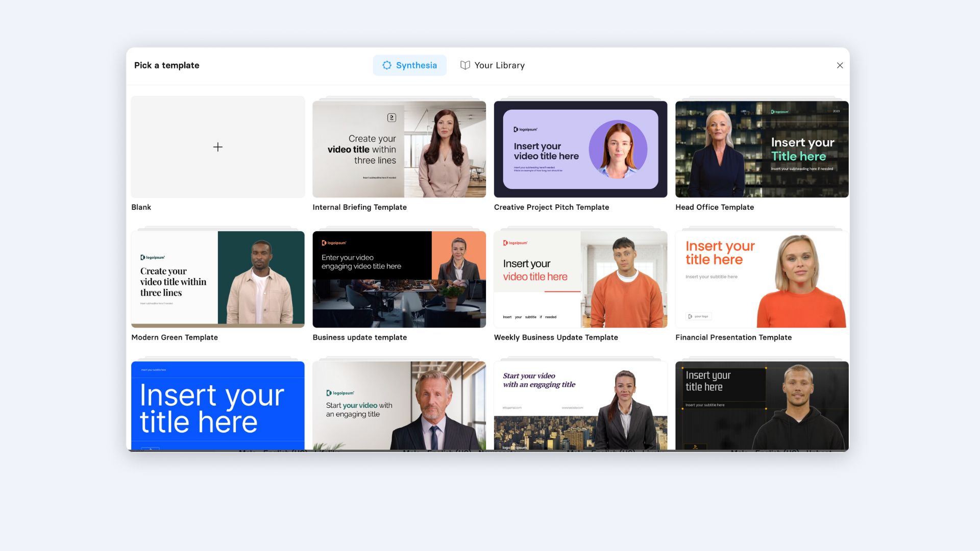
Task: Open the Business update template thumbnail
Action: (x=399, y=279)
